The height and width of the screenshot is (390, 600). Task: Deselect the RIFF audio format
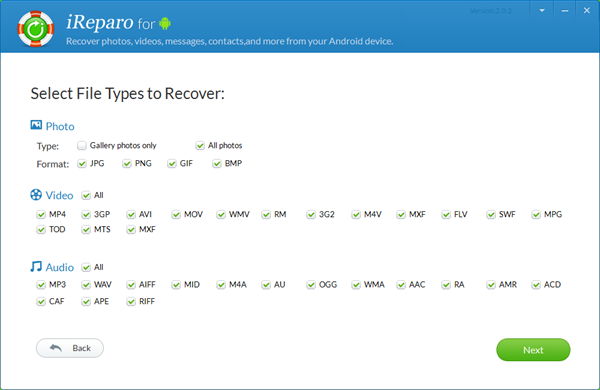pos(131,302)
